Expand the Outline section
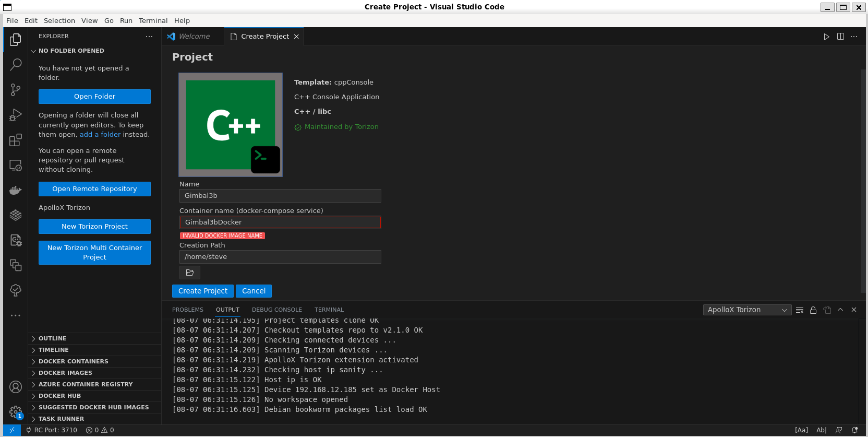Viewport: 868px width, 437px height. click(52, 338)
